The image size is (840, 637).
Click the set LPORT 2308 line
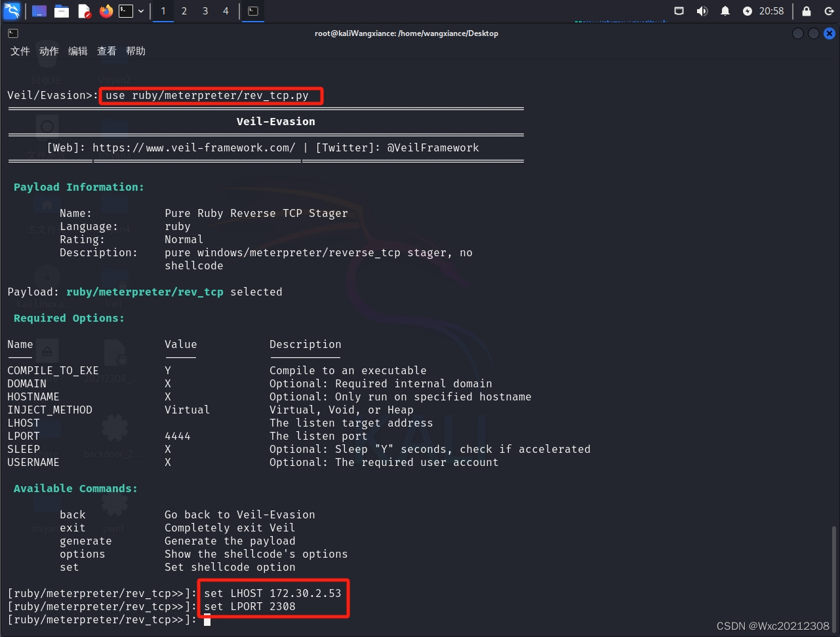tap(250, 607)
